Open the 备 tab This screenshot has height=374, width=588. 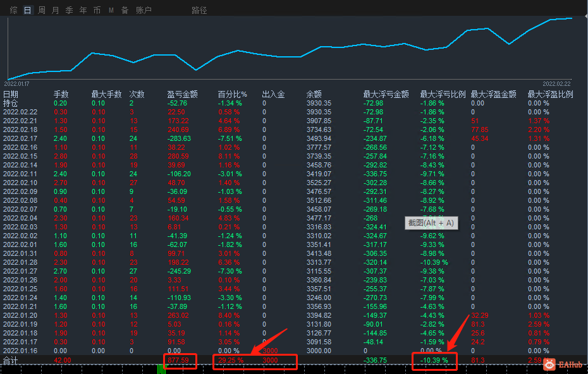pos(125,10)
